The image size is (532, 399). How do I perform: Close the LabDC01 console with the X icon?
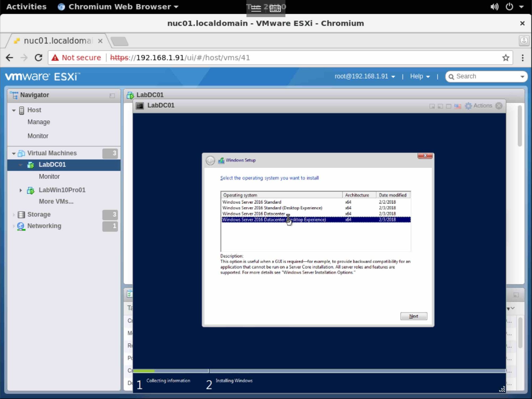tap(499, 106)
